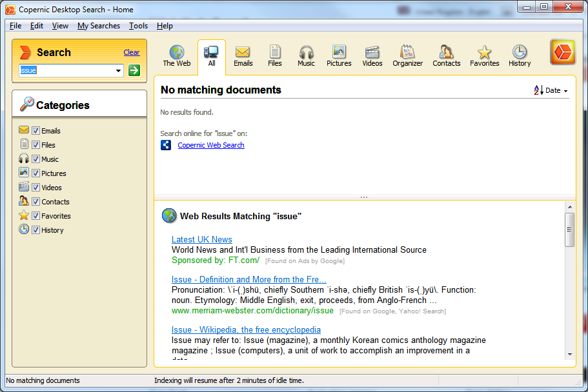Toggle the Music category checkbox
Screen dimensions: 588x392
pyautogui.click(x=35, y=159)
